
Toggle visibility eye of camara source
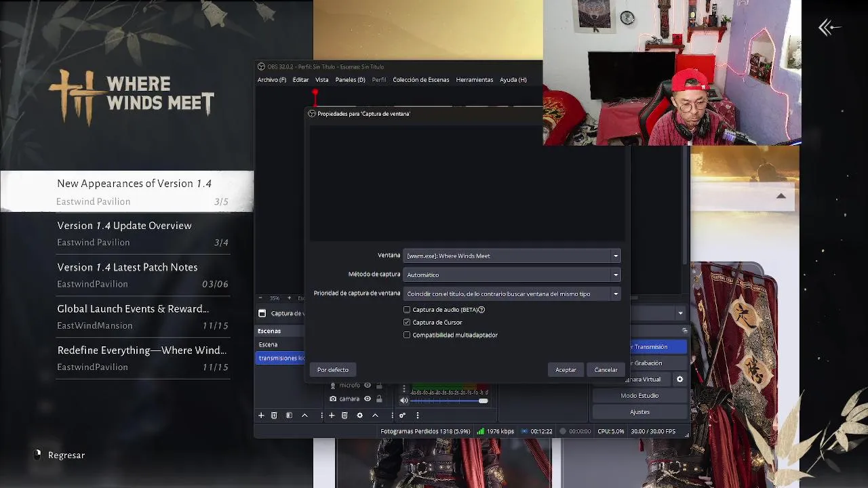coord(368,399)
